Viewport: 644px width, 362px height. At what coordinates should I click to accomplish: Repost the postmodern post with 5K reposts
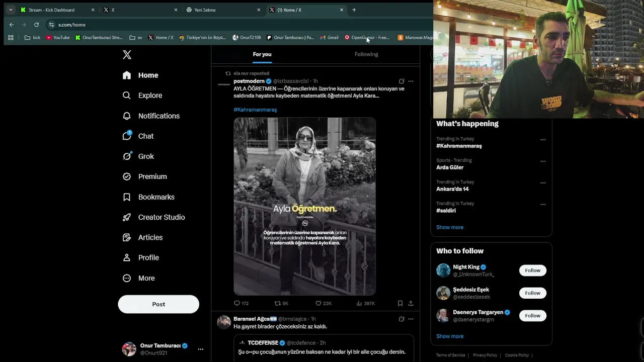[x=281, y=303]
